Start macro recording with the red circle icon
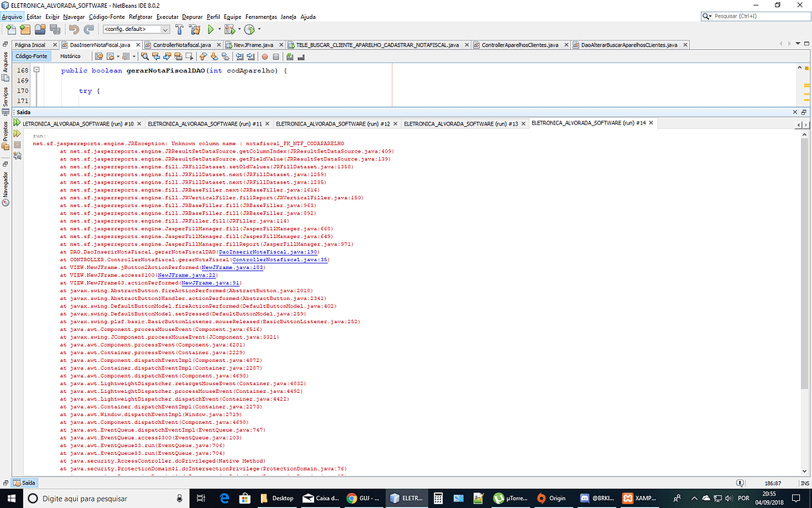Viewport: 812px width, 508px height. click(264, 57)
